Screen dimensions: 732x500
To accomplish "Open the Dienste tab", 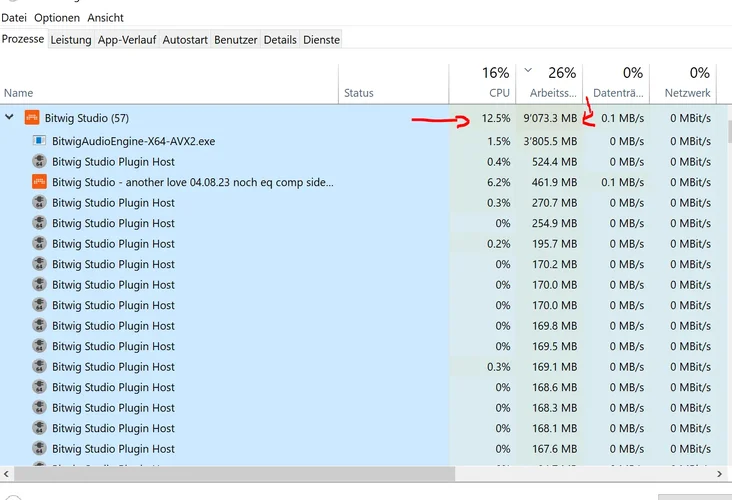I will (322, 40).
